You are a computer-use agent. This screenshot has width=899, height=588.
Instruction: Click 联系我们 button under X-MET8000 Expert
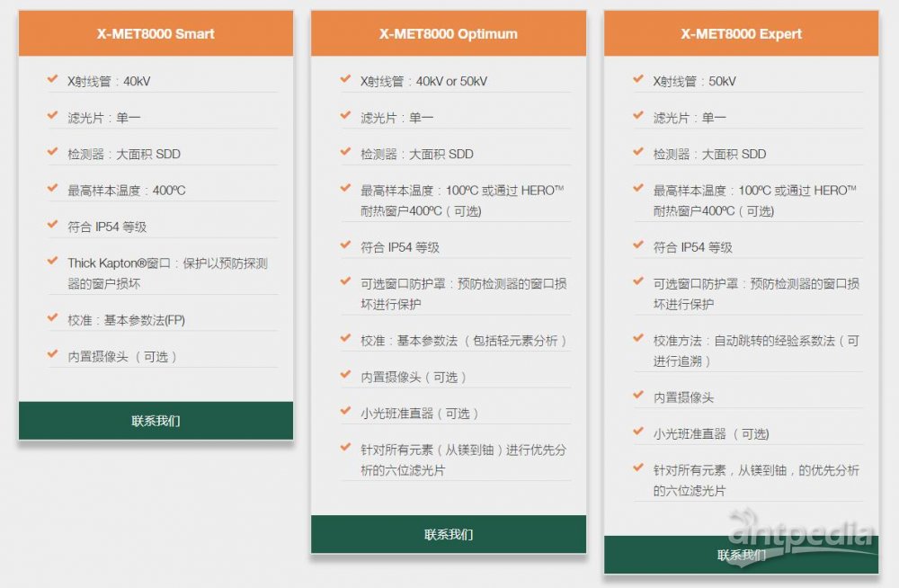[x=742, y=555]
